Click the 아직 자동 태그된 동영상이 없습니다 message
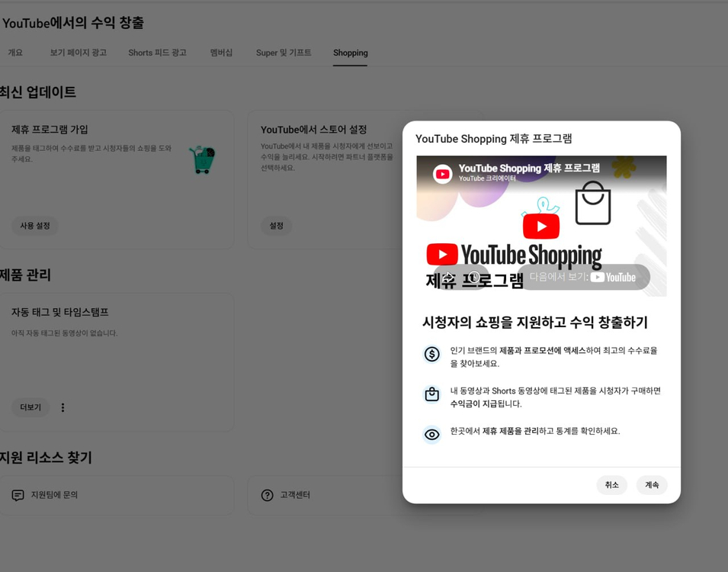 tap(65, 333)
